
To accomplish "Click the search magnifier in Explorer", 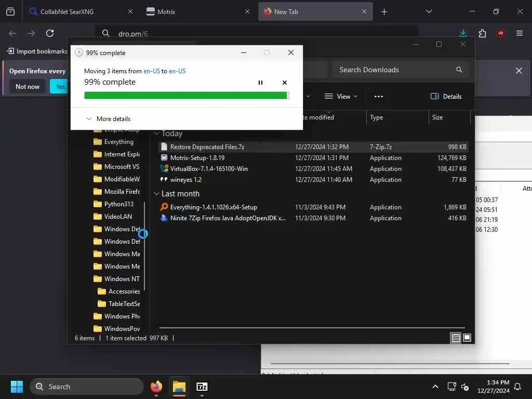I will point(459,70).
